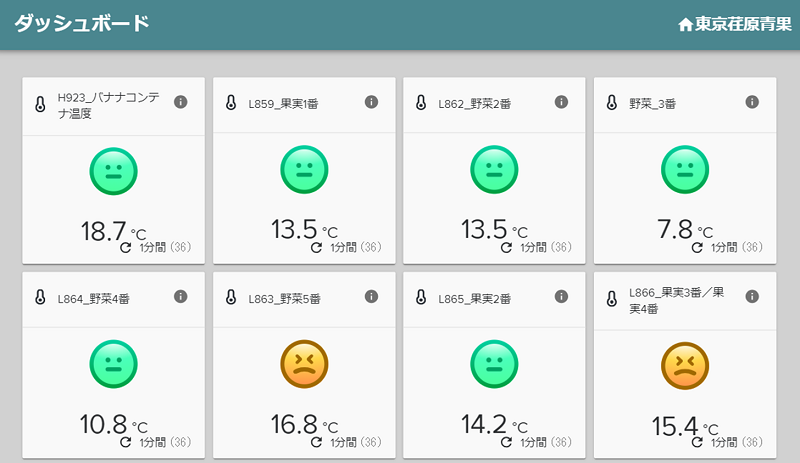This screenshot has height=463, width=800.
Task: Click the L865_果実2番 card title
Action: point(475,298)
